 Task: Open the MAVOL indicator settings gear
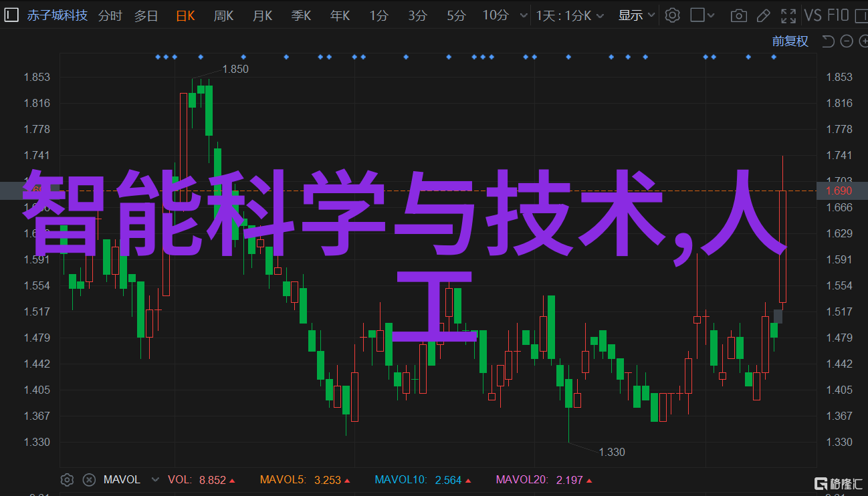coord(67,480)
